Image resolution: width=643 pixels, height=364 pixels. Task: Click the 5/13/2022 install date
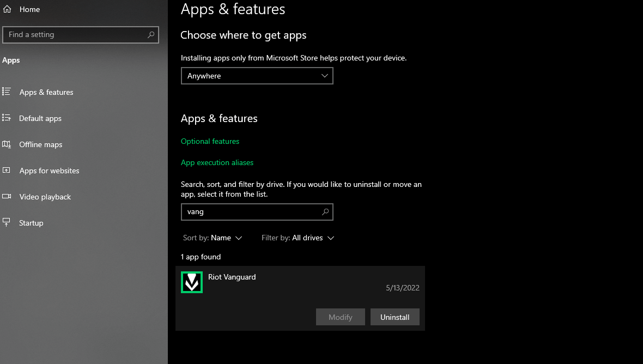[402, 288]
